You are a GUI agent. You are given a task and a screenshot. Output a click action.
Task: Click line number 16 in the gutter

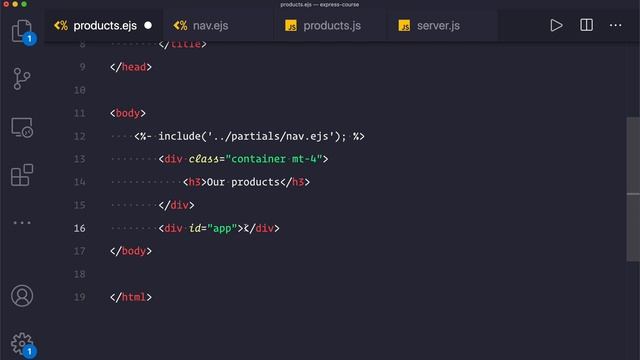80,228
